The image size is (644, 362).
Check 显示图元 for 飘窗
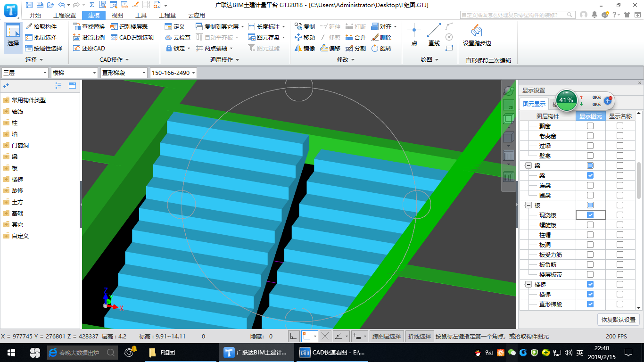point(590,126)
